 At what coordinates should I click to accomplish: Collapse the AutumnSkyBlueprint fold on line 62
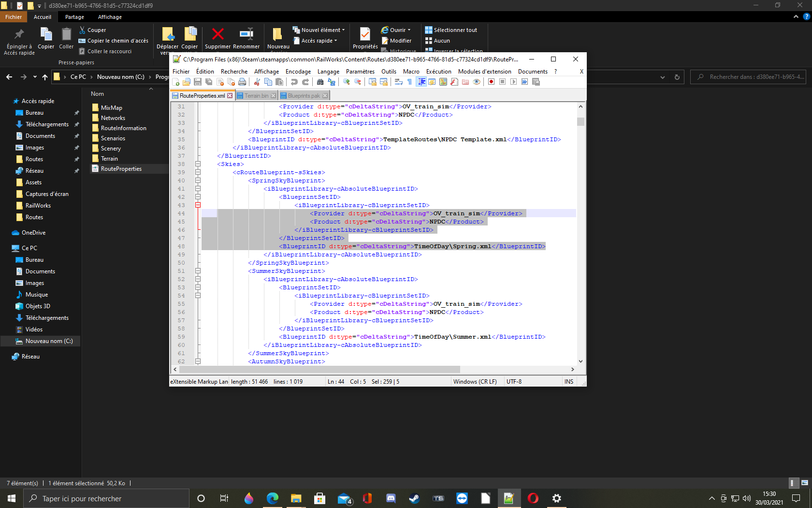(x=198, y=361)
